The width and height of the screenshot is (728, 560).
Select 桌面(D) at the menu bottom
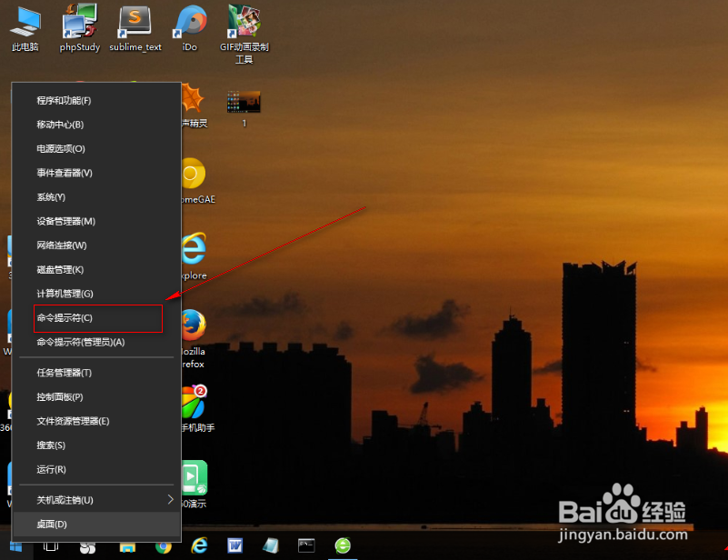[96, 525]
